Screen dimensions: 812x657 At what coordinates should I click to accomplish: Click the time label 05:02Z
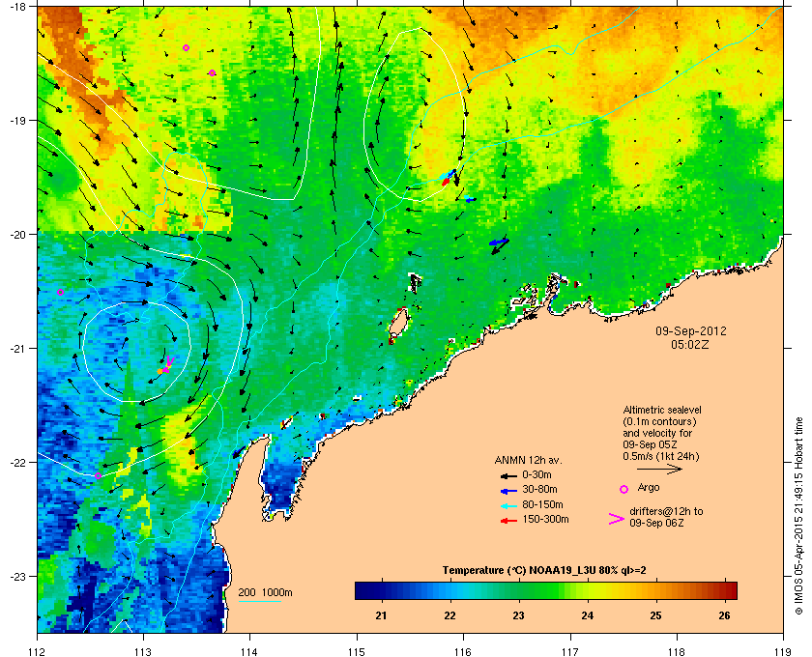coord(690,344)
